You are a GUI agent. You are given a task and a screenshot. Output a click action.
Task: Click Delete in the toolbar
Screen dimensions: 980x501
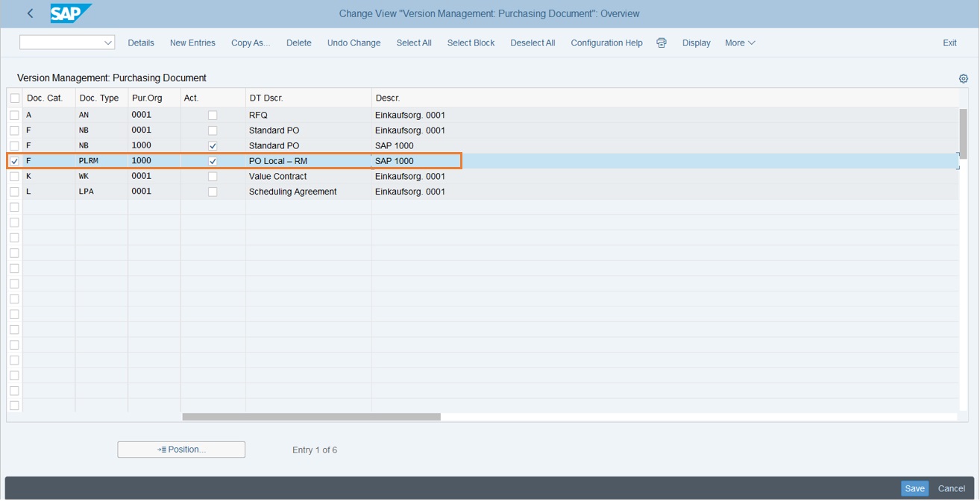298,42
